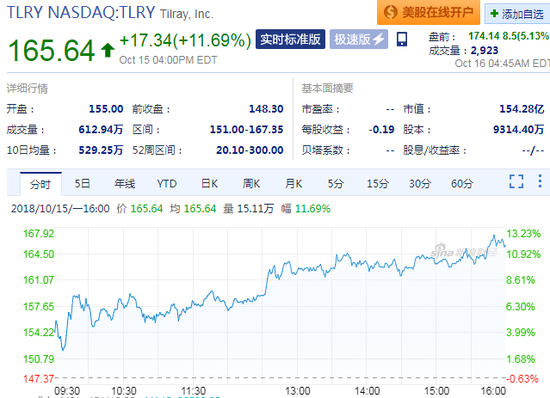Select the 5分 chart tab

tap(336, 183)
